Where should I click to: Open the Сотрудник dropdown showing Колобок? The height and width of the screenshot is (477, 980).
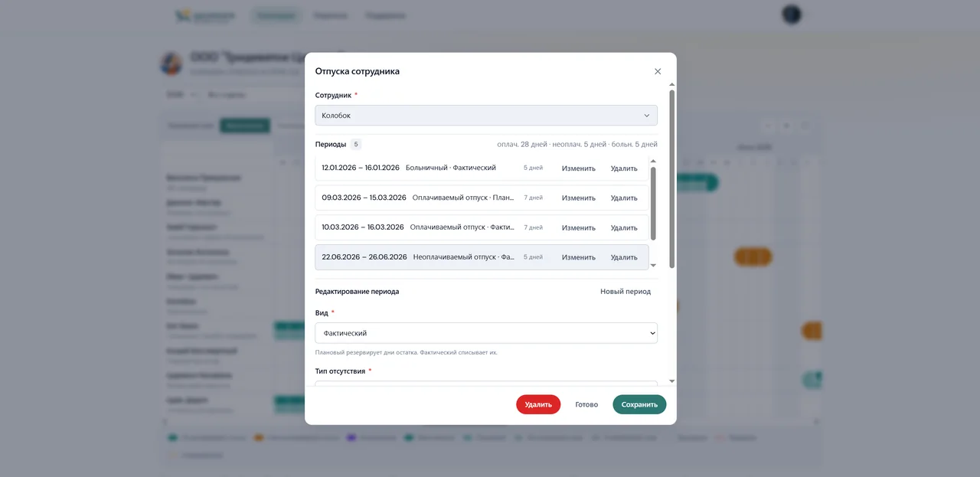(x=486, y=116)
